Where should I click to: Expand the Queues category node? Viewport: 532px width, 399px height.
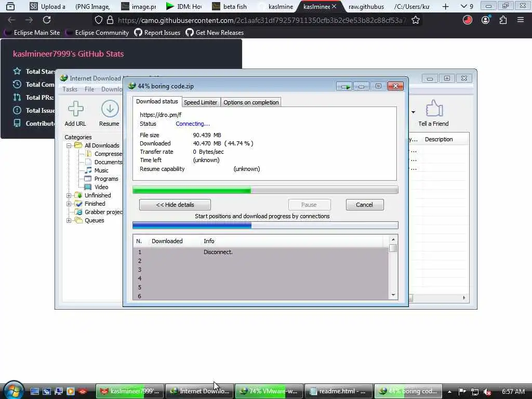pyautogui.click(x=69, y=220)
